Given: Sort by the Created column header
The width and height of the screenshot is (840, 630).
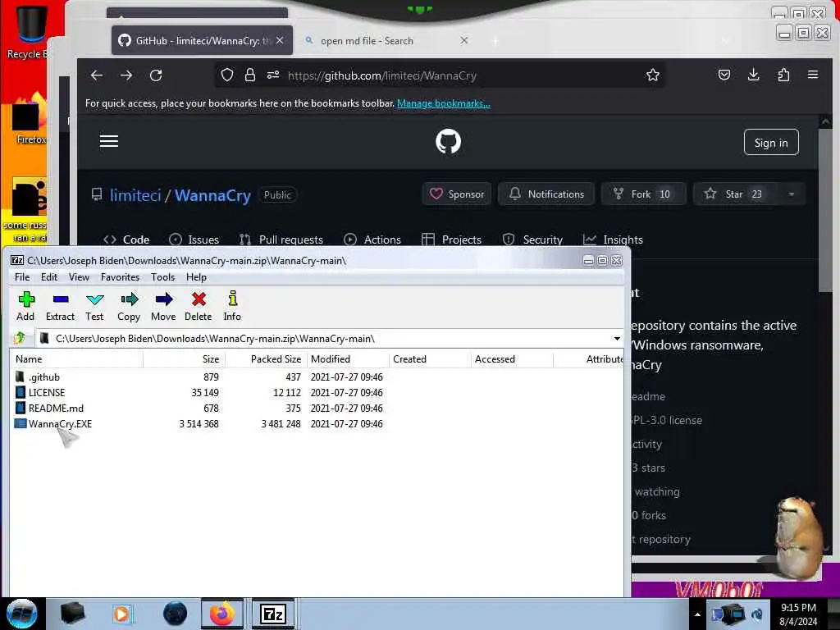Looking at the screenshot, I should tap(430, 359).
